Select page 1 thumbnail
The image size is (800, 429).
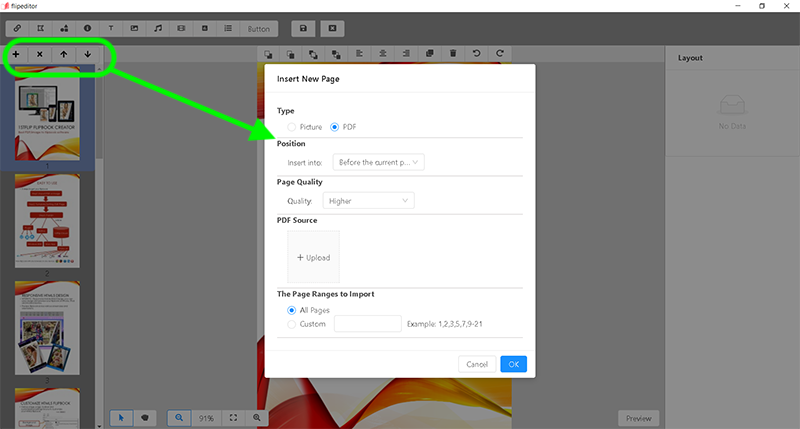click(47, 114)
